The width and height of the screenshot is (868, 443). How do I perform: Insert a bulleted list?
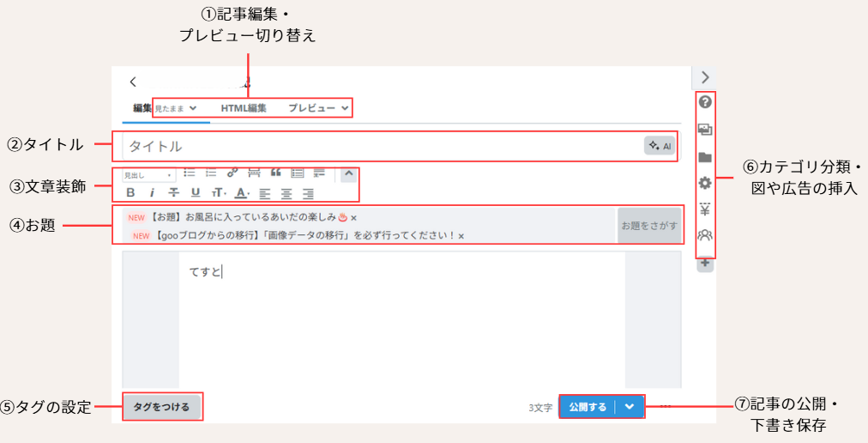(x=190, y=173)
